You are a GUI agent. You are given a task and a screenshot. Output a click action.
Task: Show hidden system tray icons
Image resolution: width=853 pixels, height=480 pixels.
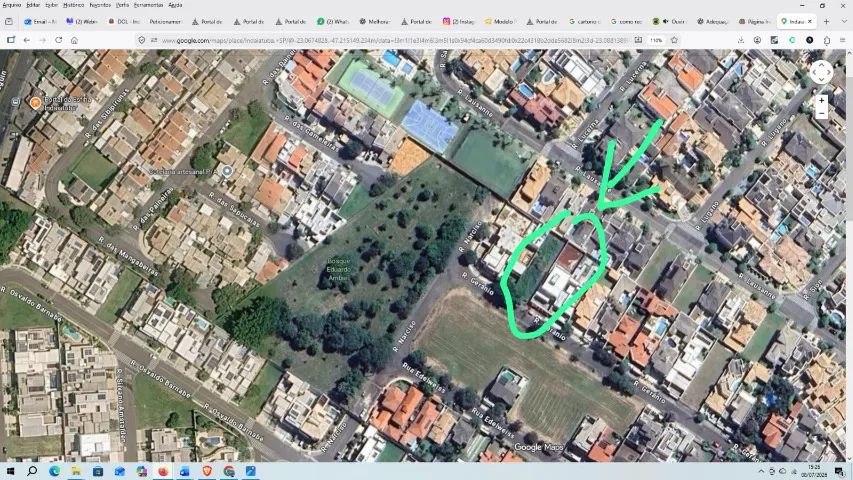(x=761, y=471)
